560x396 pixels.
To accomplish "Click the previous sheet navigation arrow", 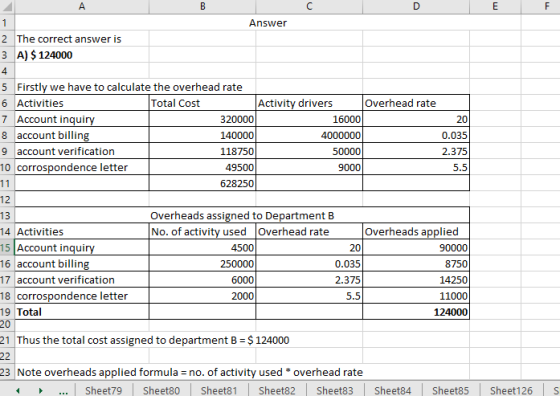I will 18,391.
